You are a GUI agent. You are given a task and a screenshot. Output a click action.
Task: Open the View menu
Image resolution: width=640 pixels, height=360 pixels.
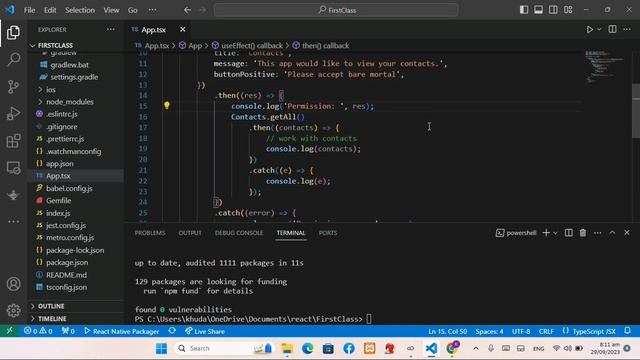pos(111,10)
